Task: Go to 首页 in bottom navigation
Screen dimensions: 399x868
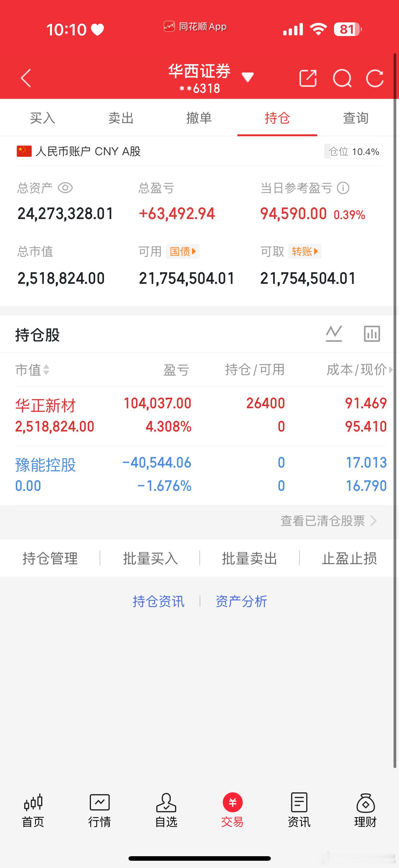Action: click(x=33, y=810)
